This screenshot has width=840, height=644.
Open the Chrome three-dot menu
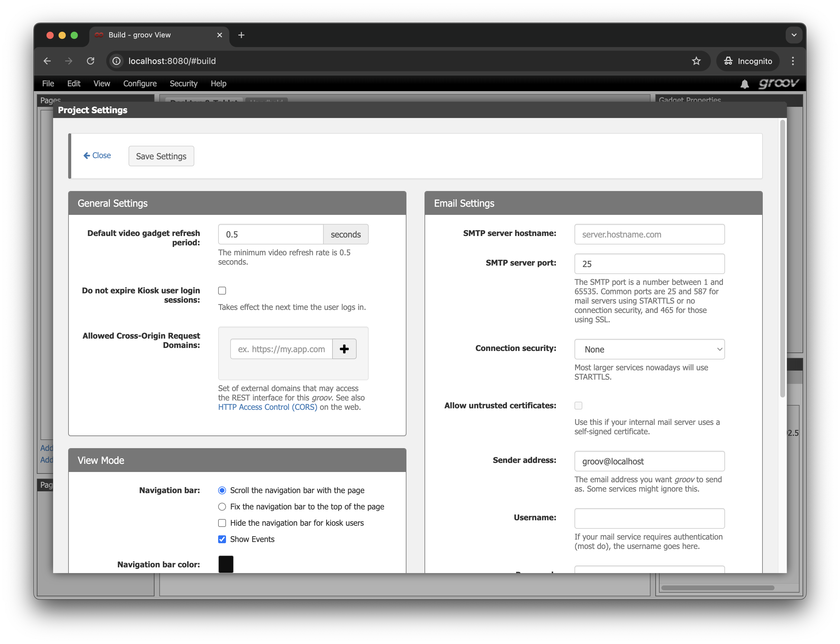point(793,61)
